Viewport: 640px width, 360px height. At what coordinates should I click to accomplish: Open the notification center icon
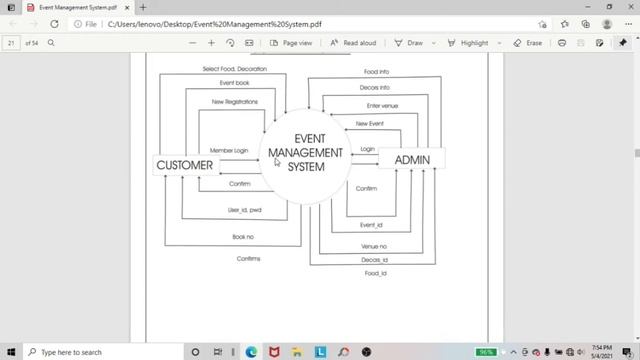[627, 352]
